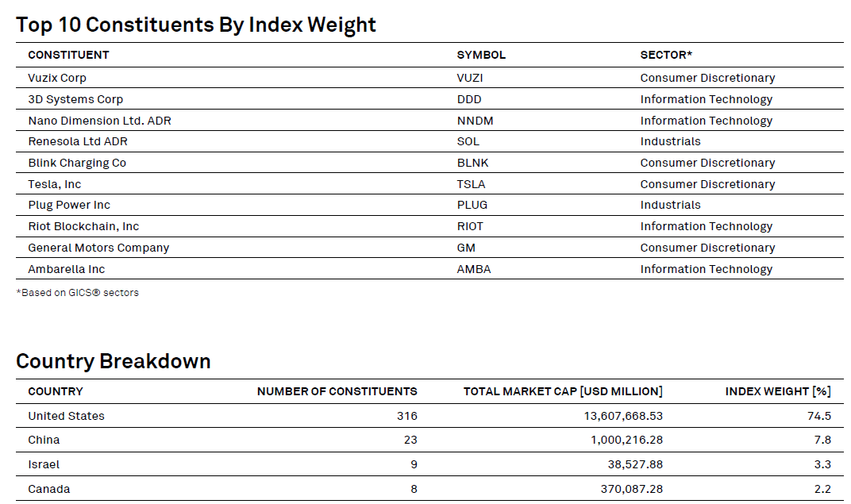Select the TSLA symbol
The image size is (851, 504).
point(470,183)
